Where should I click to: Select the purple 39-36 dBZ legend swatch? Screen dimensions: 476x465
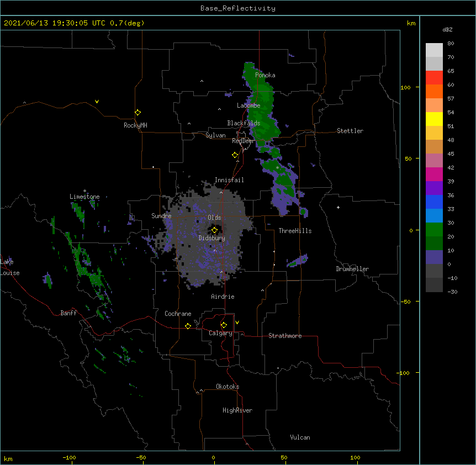coord(434,188)
